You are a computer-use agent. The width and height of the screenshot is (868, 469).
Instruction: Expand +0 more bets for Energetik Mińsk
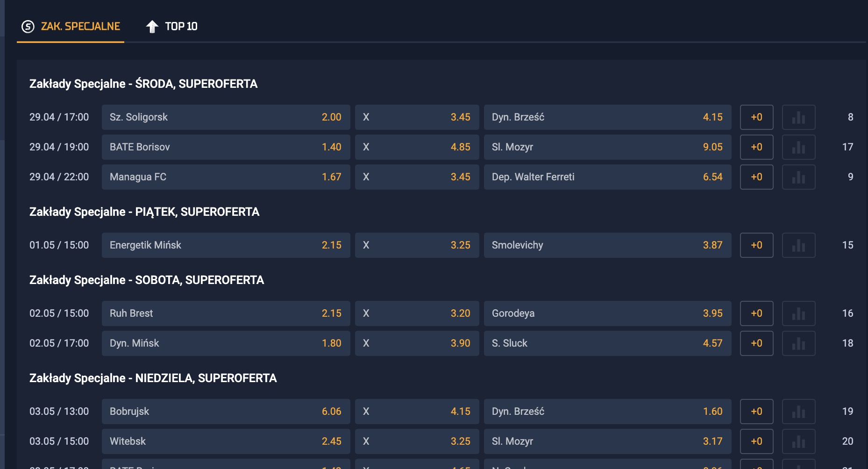[756, 245]
